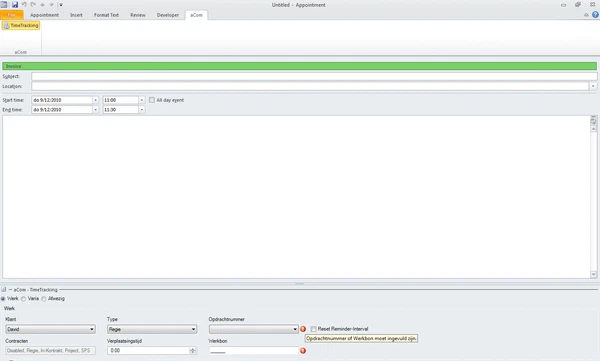Switch to the Developer tab
The width and height of the screenshot is (600, 361).
pyautogui.click(x=168, y=15)
